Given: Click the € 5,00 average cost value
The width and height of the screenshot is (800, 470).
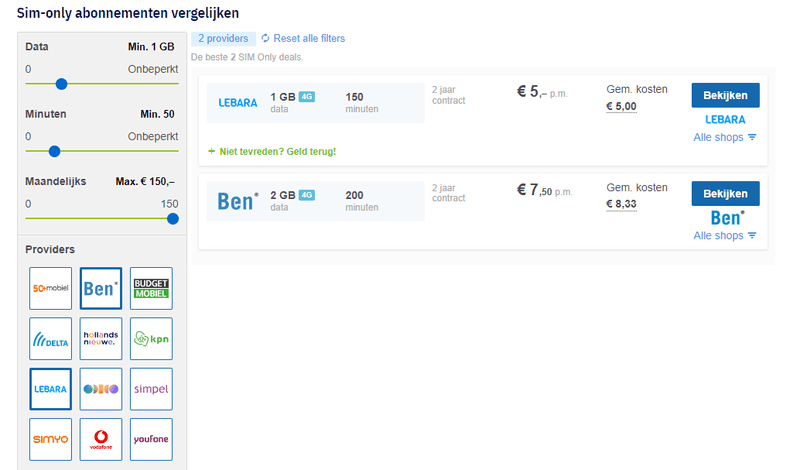Looking at the screenshot, I should click(621, 107).
